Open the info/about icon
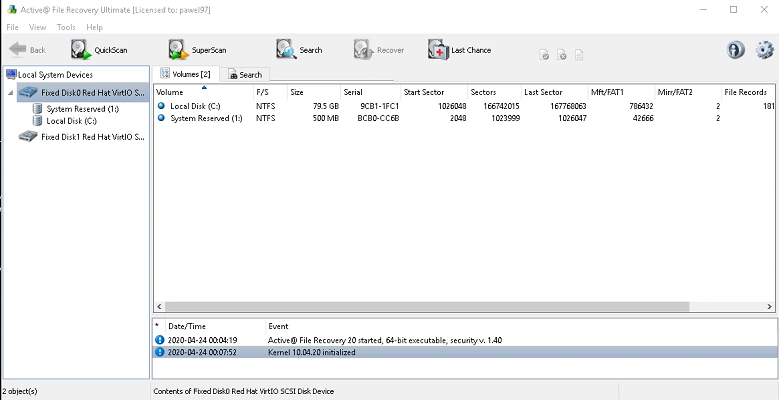 click(735, 50)
